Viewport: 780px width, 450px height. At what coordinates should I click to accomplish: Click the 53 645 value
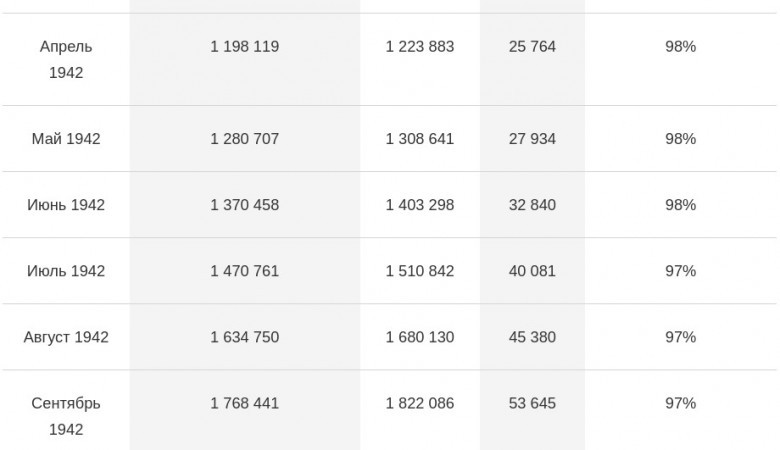tap(532, 403)
